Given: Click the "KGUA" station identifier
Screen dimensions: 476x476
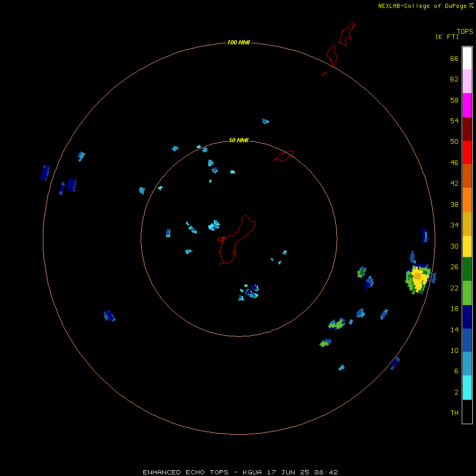Looking at the screenshot, I should [x=253, y=472].
